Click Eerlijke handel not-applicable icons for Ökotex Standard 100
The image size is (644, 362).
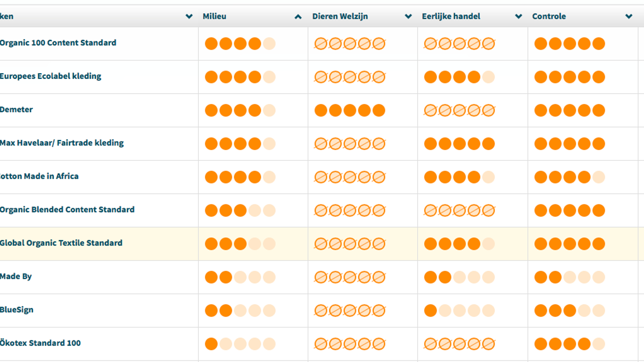(460, 344)
